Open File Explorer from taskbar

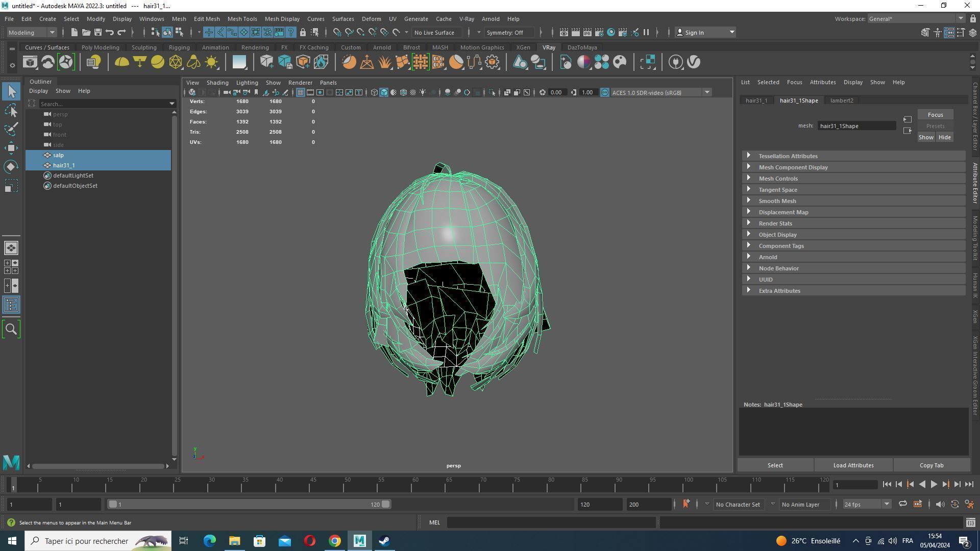tap(235, 541)
